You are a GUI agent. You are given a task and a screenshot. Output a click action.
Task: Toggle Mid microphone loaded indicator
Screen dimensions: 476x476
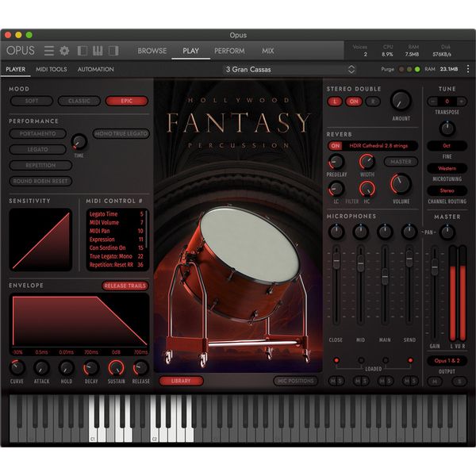[x=361, y=360]
